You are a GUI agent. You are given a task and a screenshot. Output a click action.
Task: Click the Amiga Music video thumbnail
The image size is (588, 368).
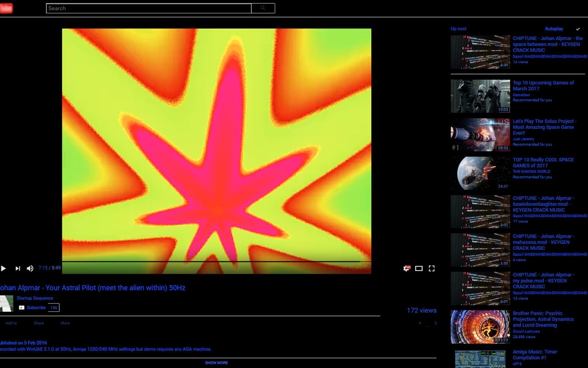coord(481,359)
